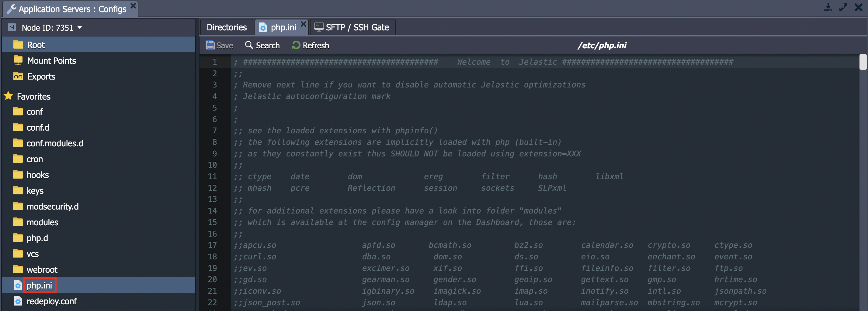Open redeploy.conf file
Viewport: 868px width, 311px height.
(52, 301)
